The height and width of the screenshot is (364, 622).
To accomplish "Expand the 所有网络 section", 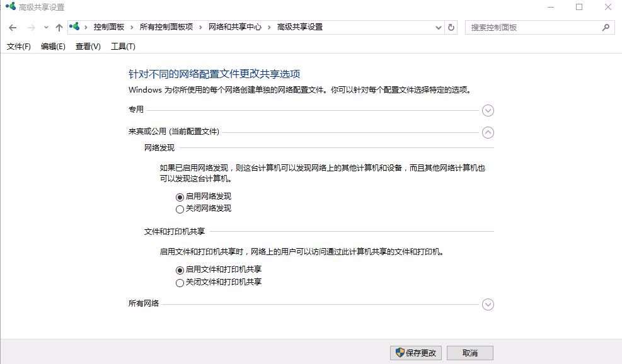I will [488, 305].
